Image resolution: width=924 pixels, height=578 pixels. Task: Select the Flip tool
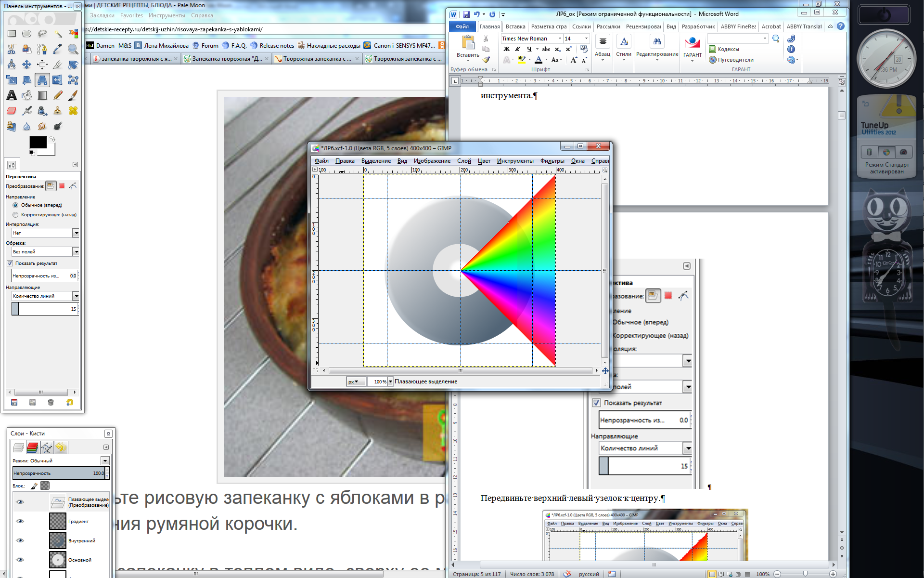[x=58, y=80]
